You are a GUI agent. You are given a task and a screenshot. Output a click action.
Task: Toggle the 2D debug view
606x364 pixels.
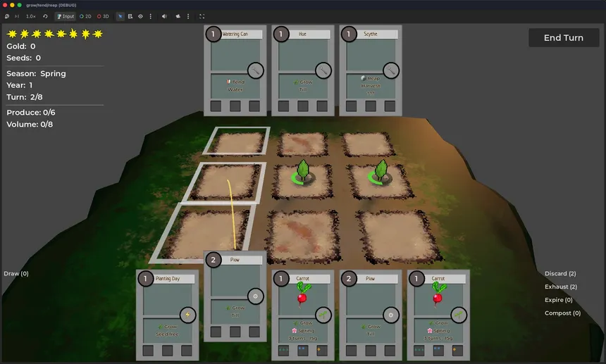coord(86,15)
